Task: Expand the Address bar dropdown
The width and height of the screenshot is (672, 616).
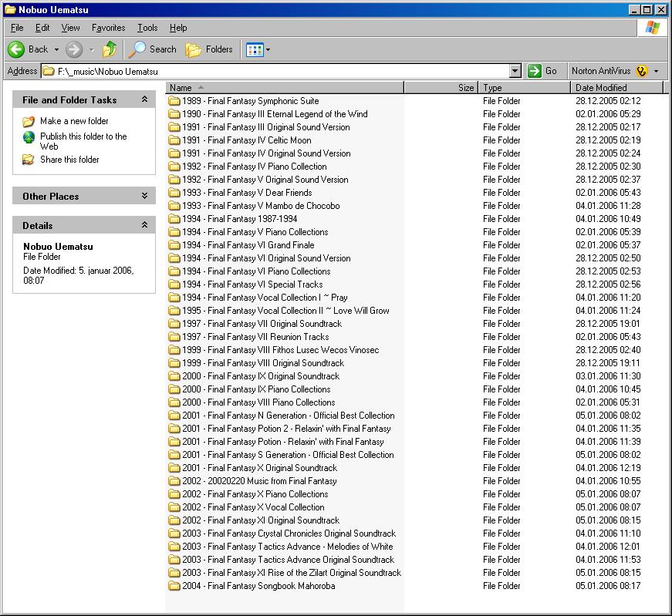Action: click(x=515, y=71)
